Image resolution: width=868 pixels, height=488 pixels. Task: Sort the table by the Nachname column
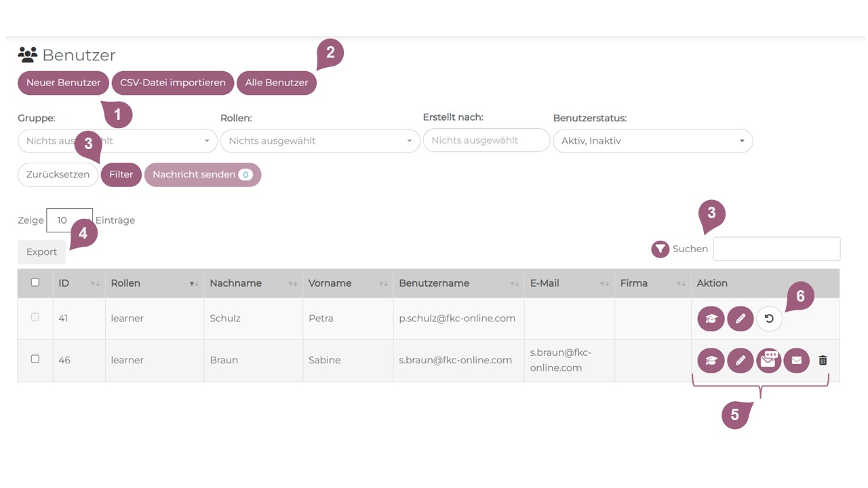point(251,283)
